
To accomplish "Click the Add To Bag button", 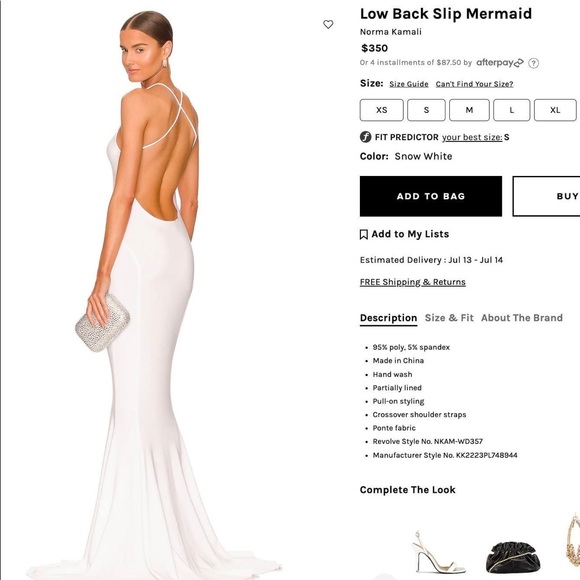I will 431,196.
